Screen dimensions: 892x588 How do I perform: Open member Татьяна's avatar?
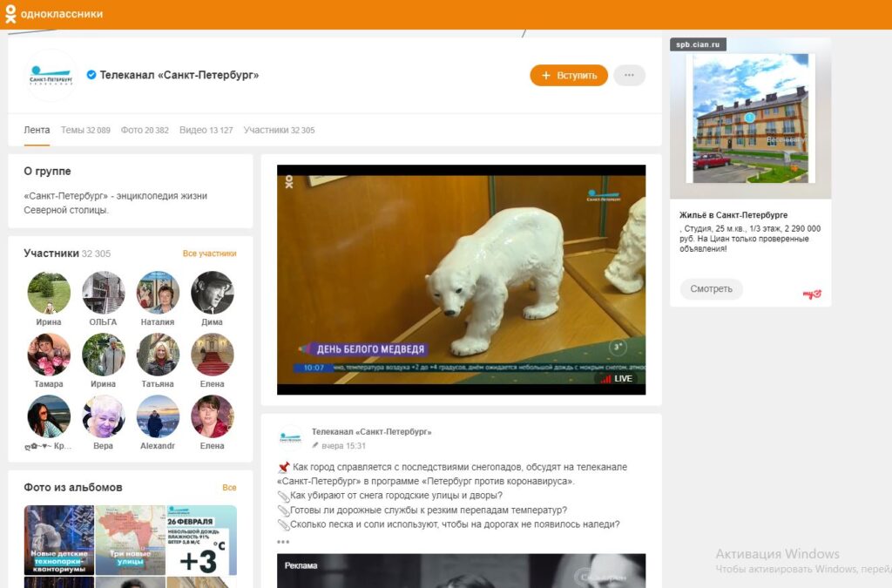(x=158, y=355)
